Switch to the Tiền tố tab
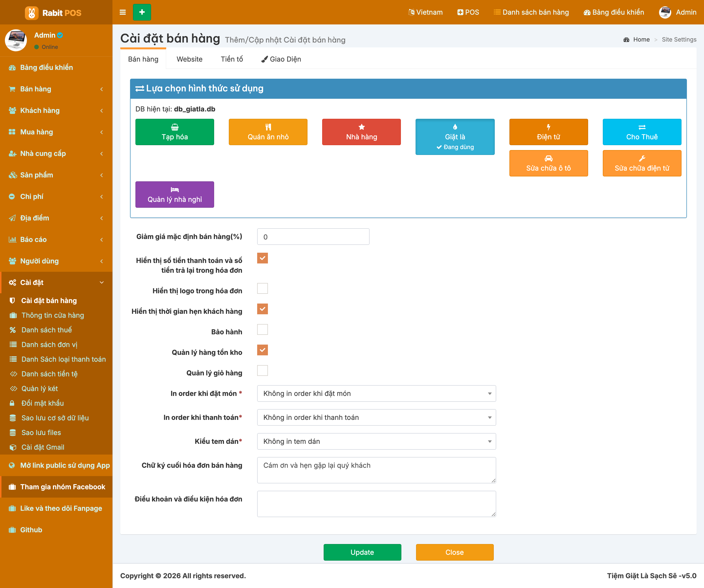The image size is (704, 588). point(232,59)
